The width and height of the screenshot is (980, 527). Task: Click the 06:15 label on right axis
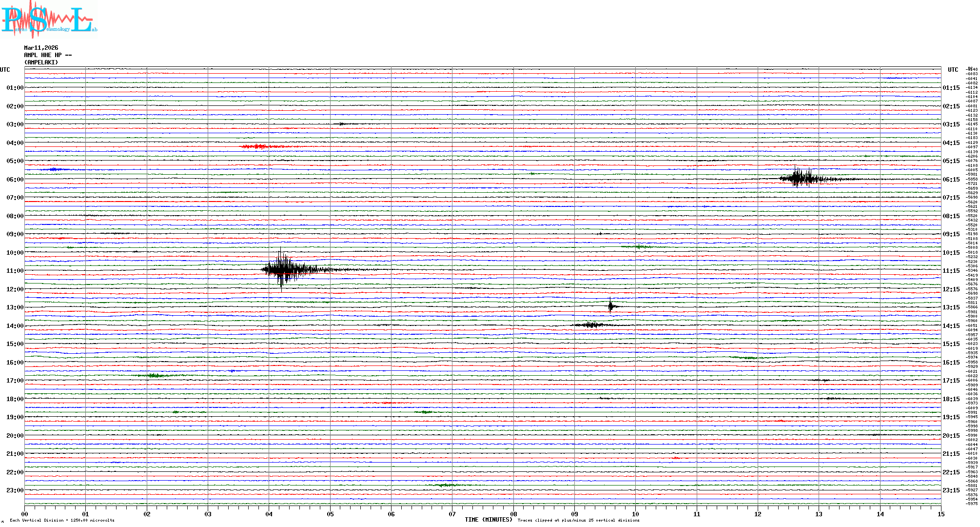tap(951, 180)
